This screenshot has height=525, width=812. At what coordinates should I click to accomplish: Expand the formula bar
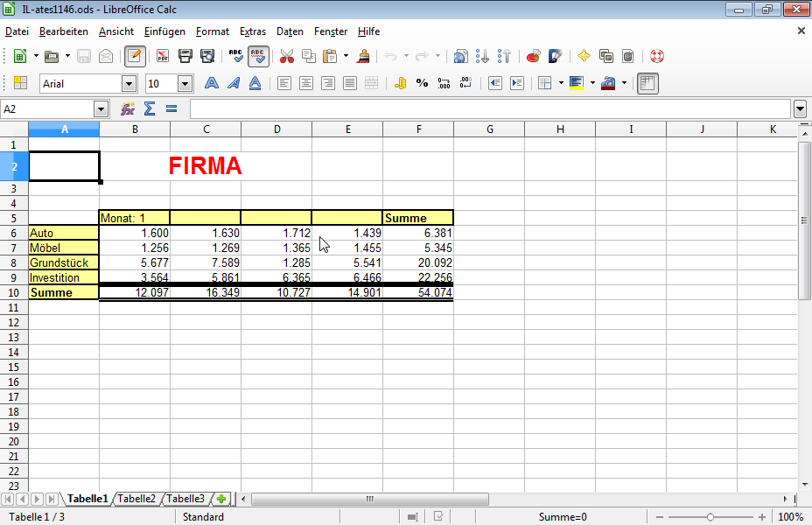(800, 109)
